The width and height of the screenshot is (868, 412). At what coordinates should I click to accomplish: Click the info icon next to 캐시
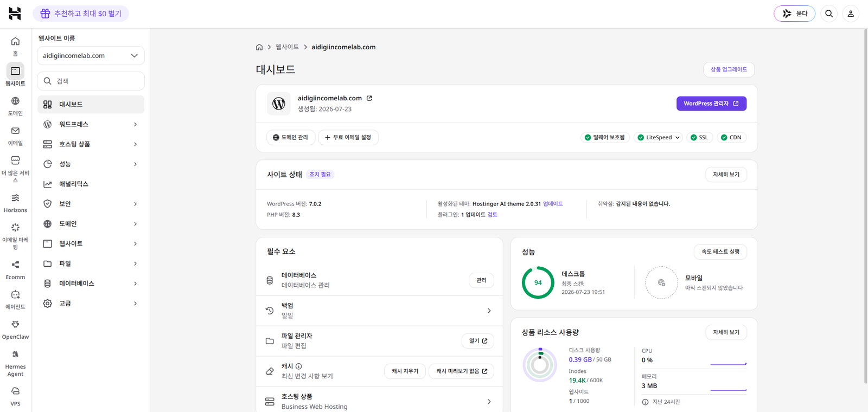pyautogui.click(x=299, y=366)
